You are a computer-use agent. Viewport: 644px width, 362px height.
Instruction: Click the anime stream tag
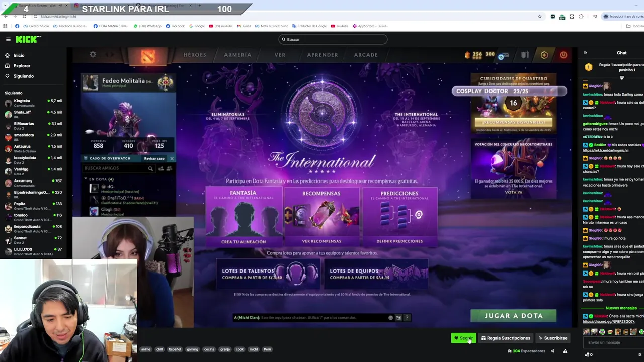click(146, 349)
